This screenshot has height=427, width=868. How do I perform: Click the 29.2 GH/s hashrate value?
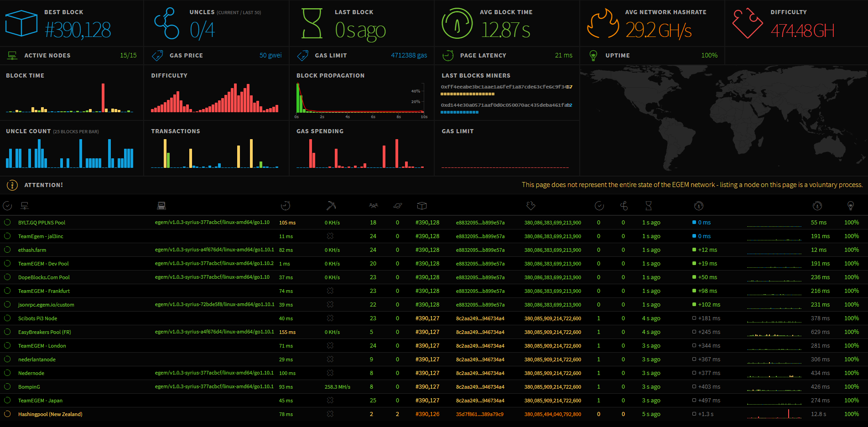[658, 31]
